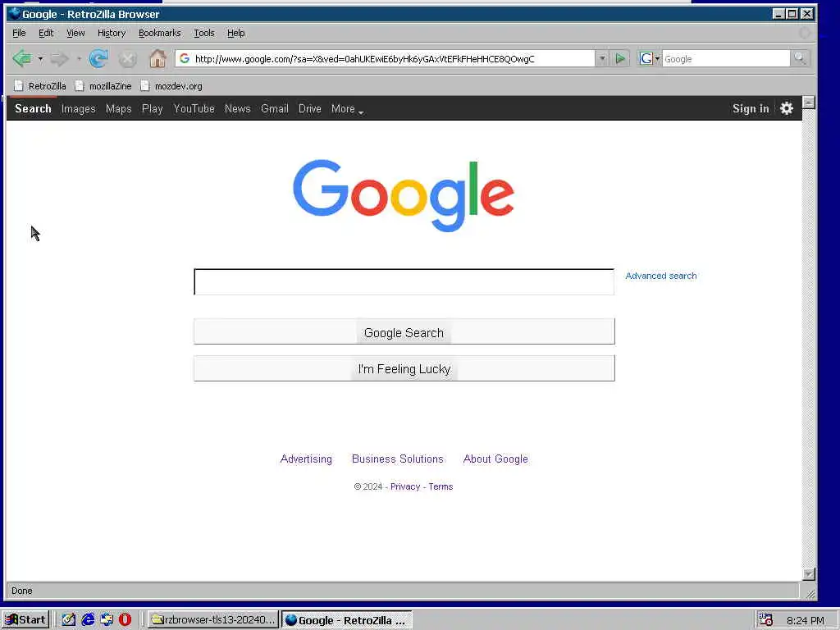
Task: Click the scrollbar down arrow
Action: coord(808,574)
